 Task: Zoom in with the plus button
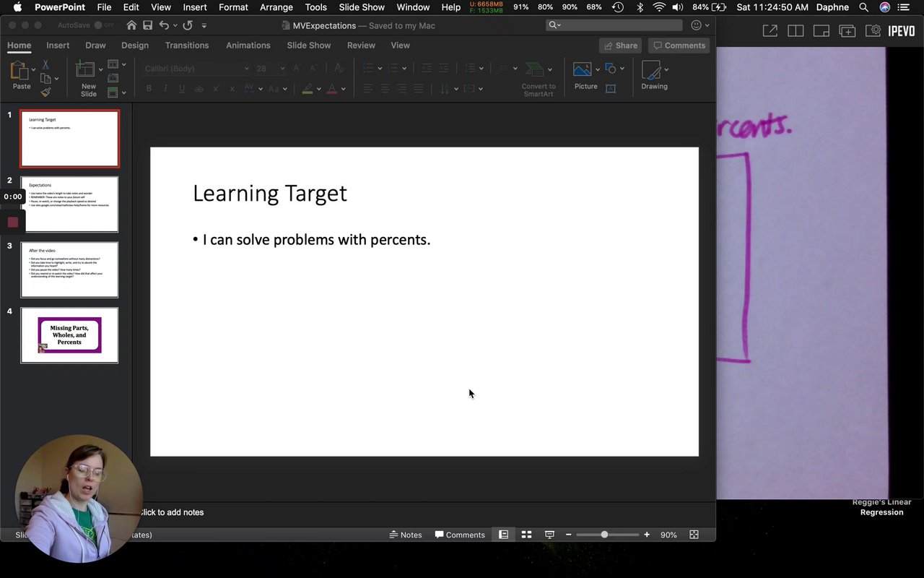647,535
